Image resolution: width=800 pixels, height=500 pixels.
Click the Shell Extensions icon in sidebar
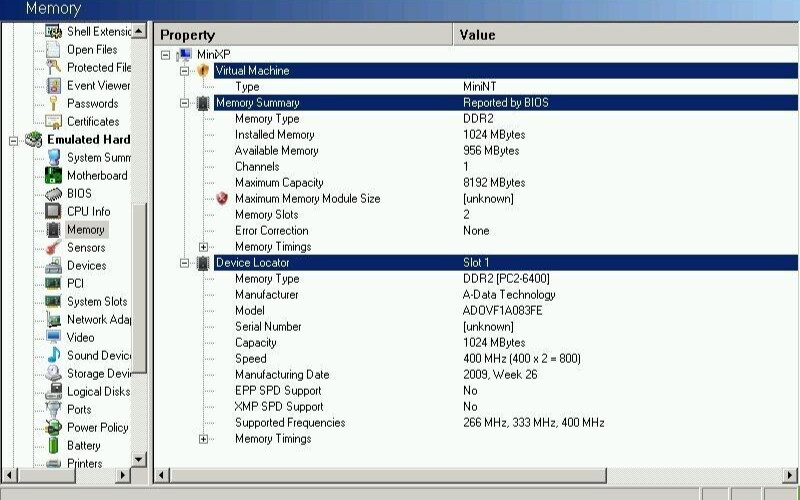54,32
